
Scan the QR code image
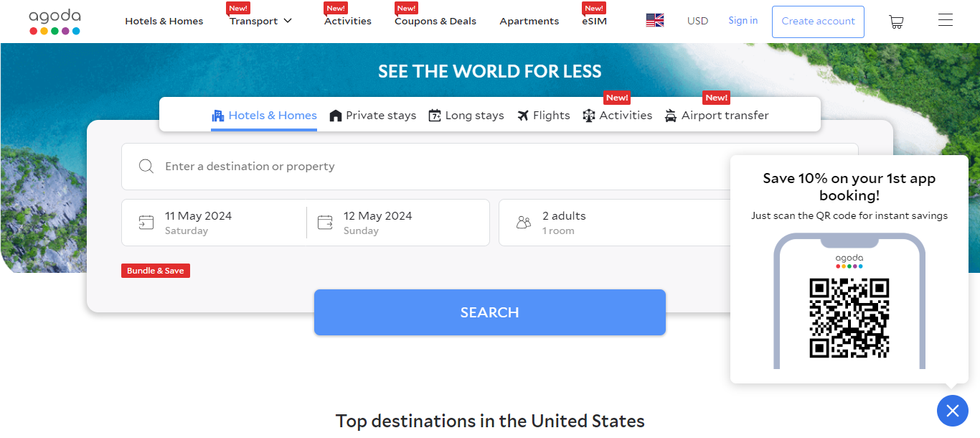click(849, 317)
